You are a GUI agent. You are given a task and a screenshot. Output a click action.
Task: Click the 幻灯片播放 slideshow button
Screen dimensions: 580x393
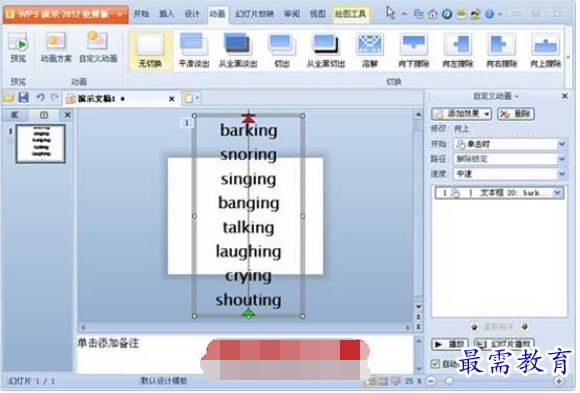point(504,345)
